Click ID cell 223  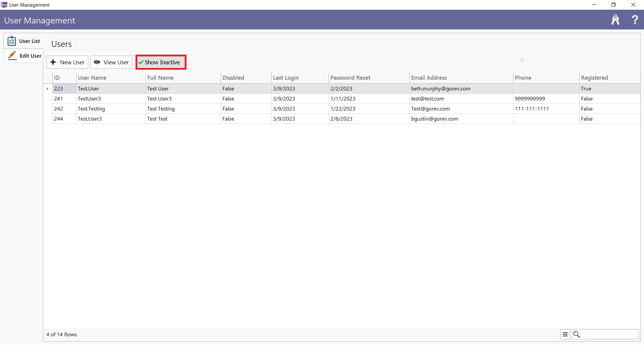(x=64, y=89)
